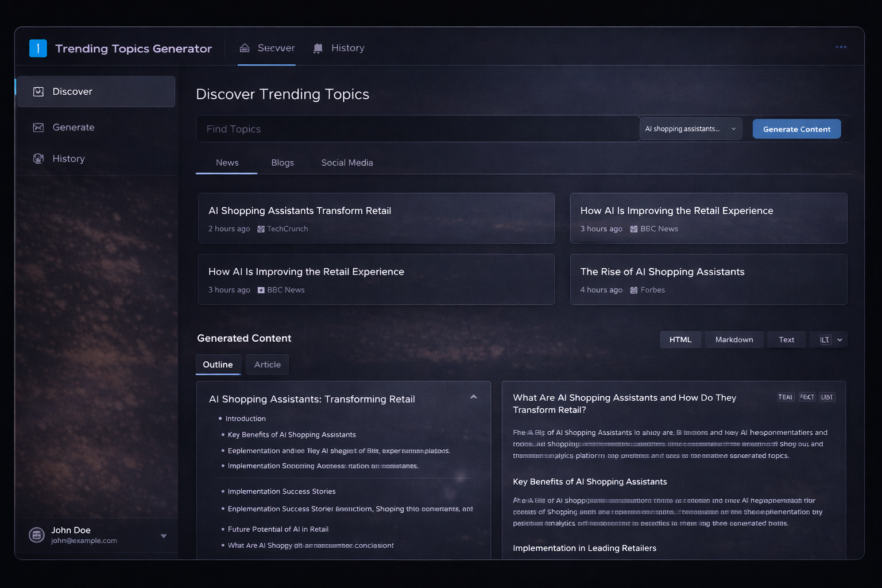Click the Forbes source icon
Screen dimensions: 882x588
coord(634,290)
